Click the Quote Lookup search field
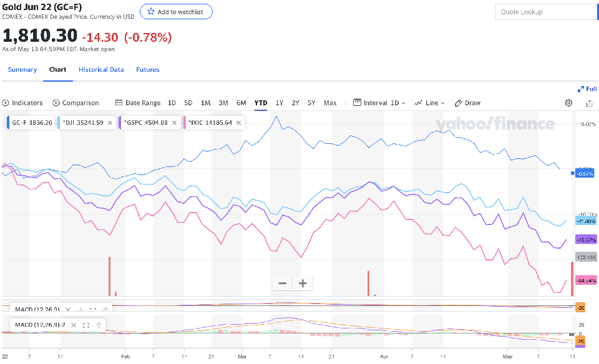The image size is (599, 364). (x=543, y=12)
